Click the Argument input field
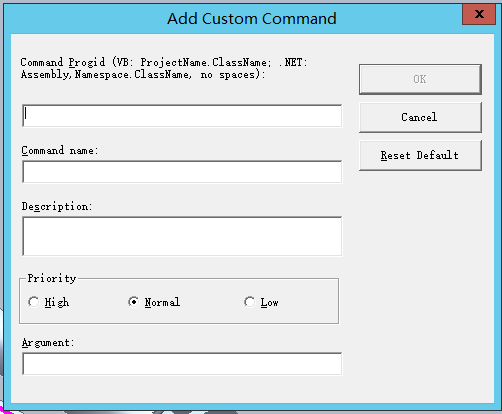502x414 pixels. (x=182, y=364)
